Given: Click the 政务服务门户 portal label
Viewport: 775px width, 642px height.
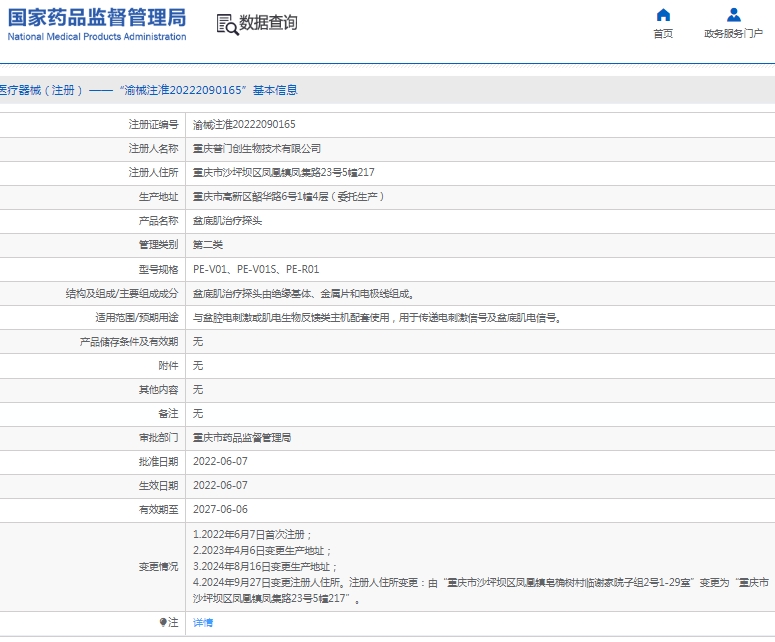Looking at the screenshot, I should [733, 34].
